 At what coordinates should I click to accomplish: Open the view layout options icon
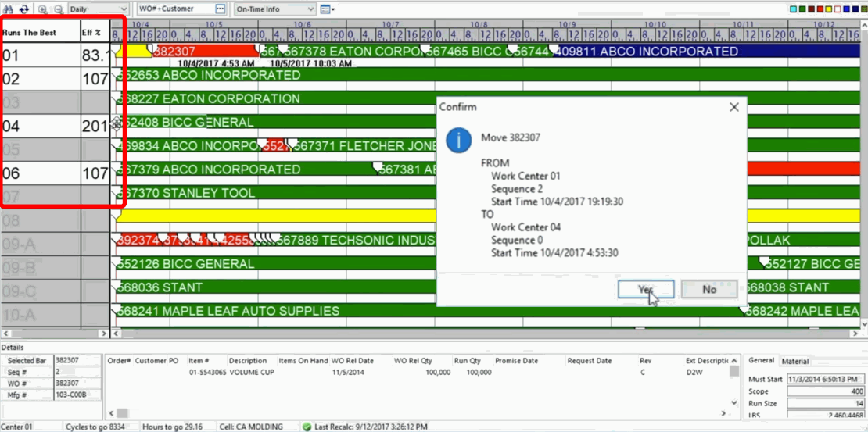pyautogui.click(x=326, y=9)
